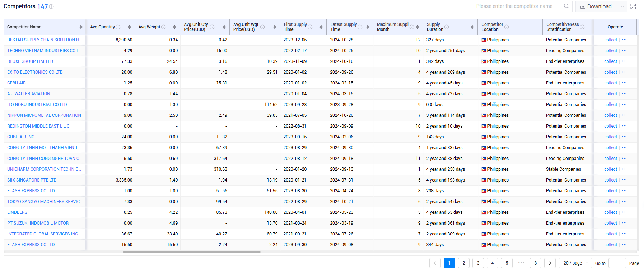Open CONG TY TNHH CONG NGHE TOAN link

[x=45, y=159]
